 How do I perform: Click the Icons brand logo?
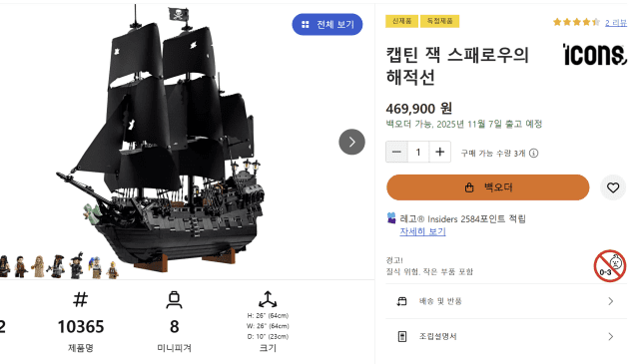pyautogui.click(x=594, y=54)
